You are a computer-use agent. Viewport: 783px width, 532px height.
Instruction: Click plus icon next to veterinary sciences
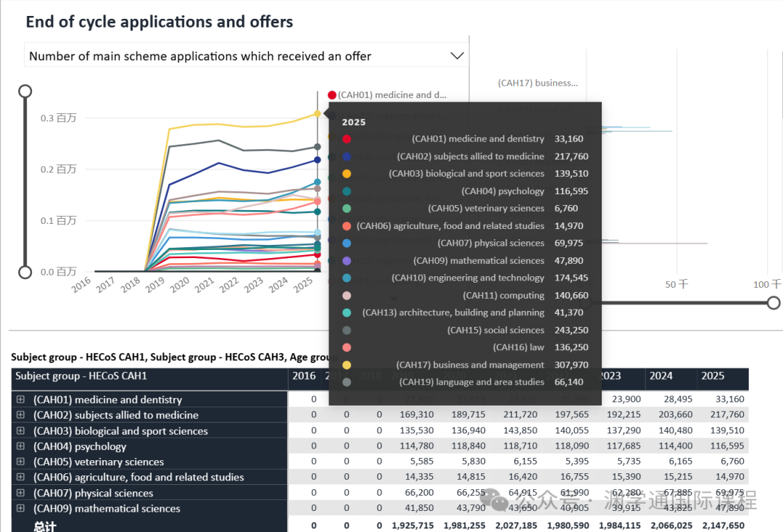pyautogui.click(x=20, y=462)
